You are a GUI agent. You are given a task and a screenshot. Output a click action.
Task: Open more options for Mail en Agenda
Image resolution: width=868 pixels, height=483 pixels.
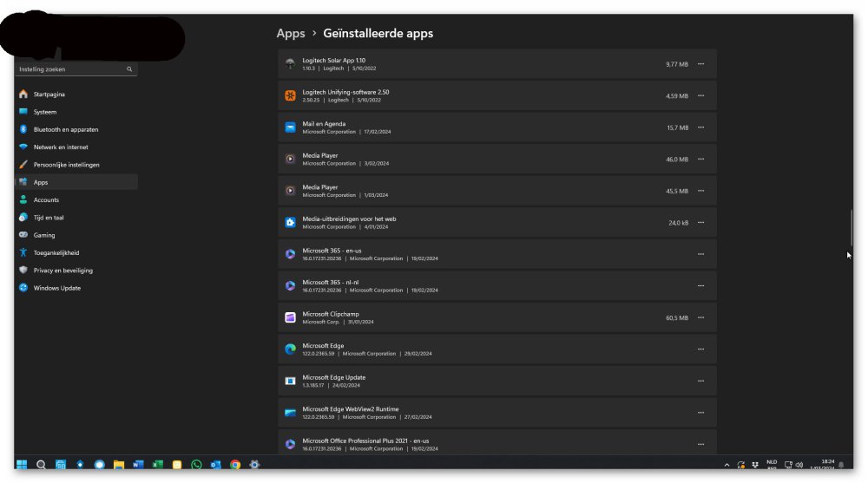click(700, 127)
